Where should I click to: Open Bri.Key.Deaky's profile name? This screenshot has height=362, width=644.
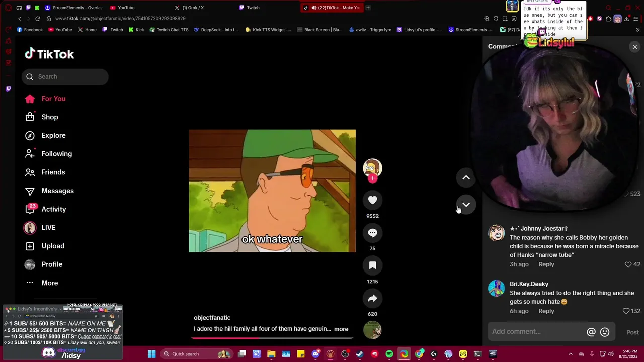tap(529, 284)
